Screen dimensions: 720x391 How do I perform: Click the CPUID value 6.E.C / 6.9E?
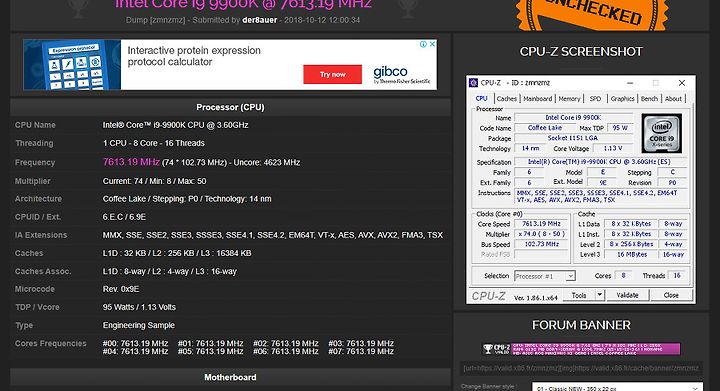coord(124,217)
